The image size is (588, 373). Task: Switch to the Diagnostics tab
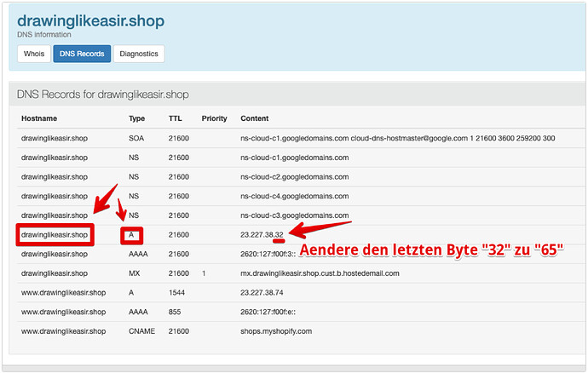click(139, 54)
